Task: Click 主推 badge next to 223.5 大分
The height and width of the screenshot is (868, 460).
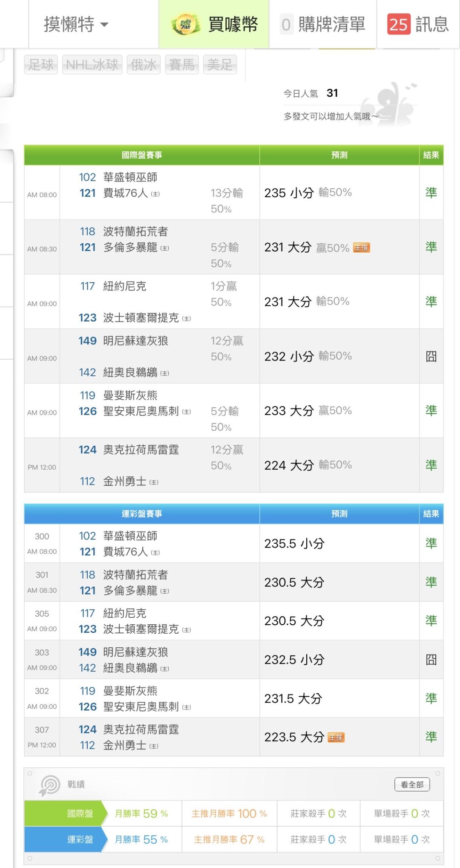Action: [336, 738]
